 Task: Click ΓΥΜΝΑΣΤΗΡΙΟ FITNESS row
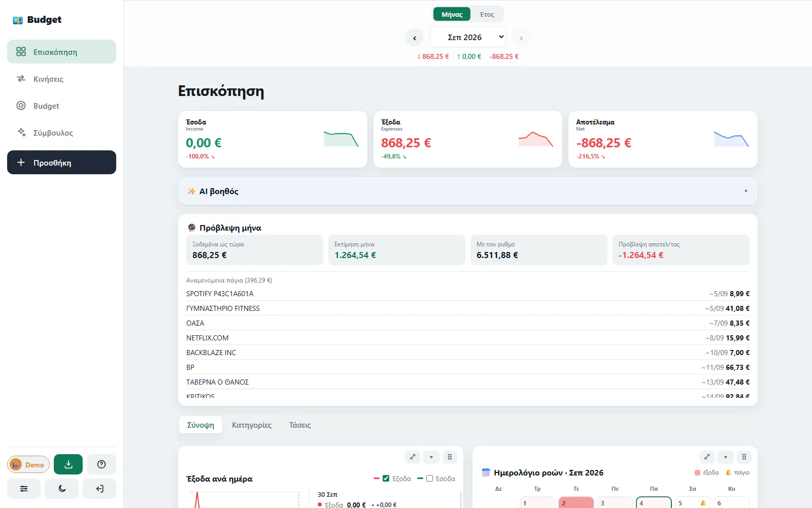468,308
